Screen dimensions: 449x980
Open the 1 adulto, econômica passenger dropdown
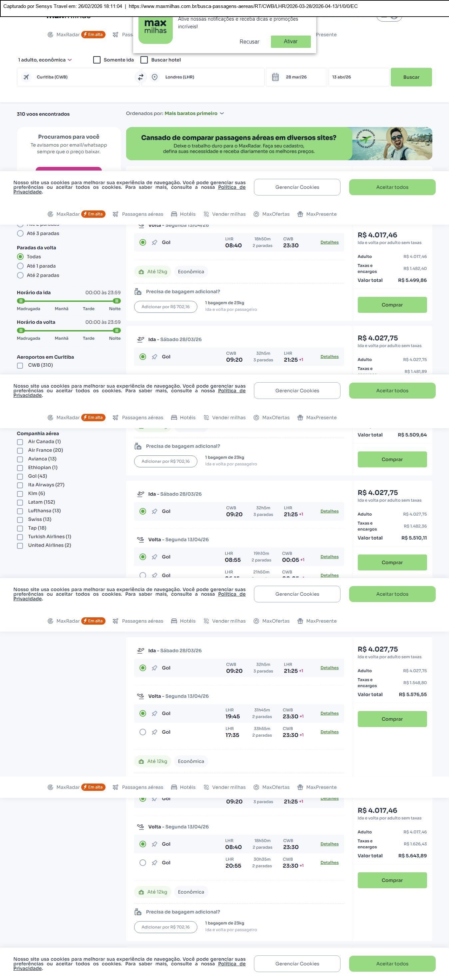[x=45, y=60]
